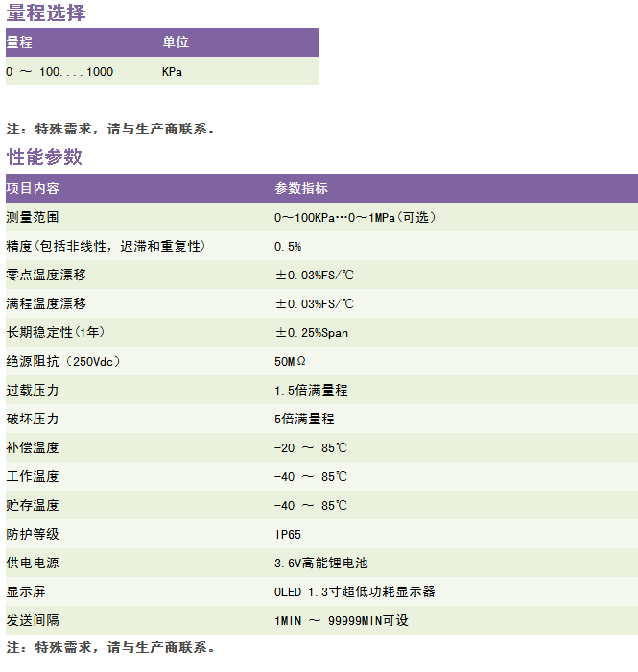638x672 pixels.
Task: Click the -20 ~ 85℃ compensation temperature value
Action: pos(310,448)
